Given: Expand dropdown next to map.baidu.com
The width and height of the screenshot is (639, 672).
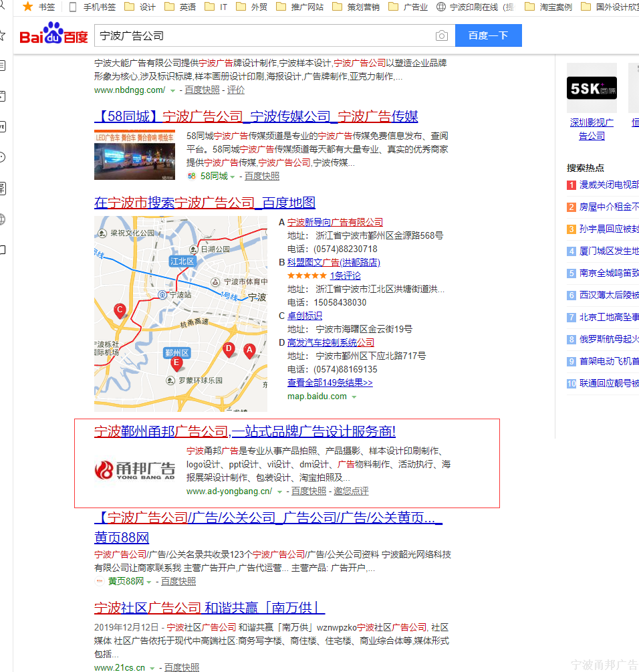Looking at the screenshot, I should point(354,397).
